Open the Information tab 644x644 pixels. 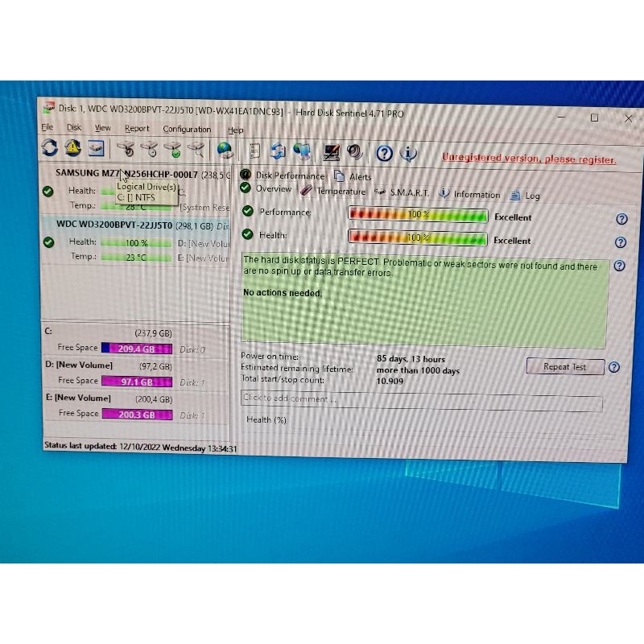point(469,194)
